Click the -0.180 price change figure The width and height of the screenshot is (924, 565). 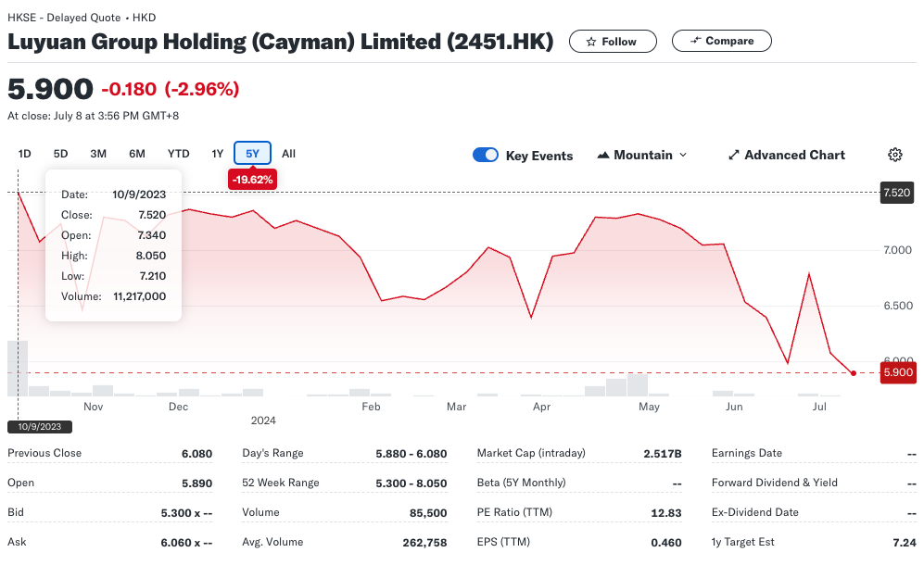[x=129, y=89]
